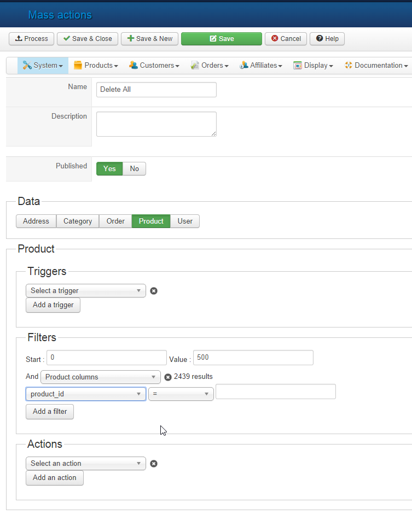The height and width of the screenshot is (532, 412).
Task: Open the Documentation menu
Action: [376, 66]
